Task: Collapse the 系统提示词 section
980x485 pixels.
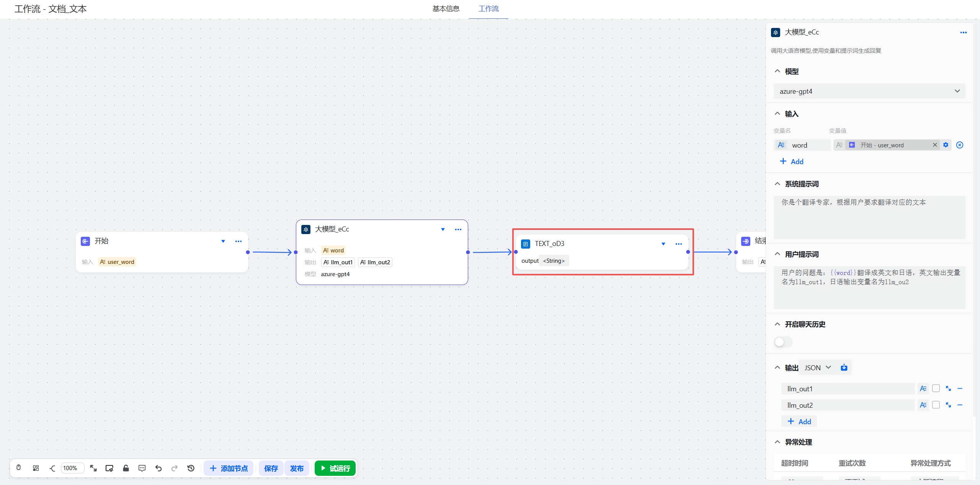Action: click(x=777, y=184)
